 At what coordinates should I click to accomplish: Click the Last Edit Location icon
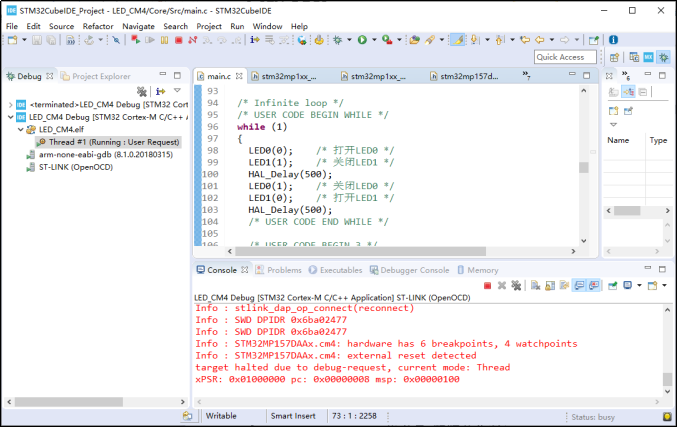point(525,40)
